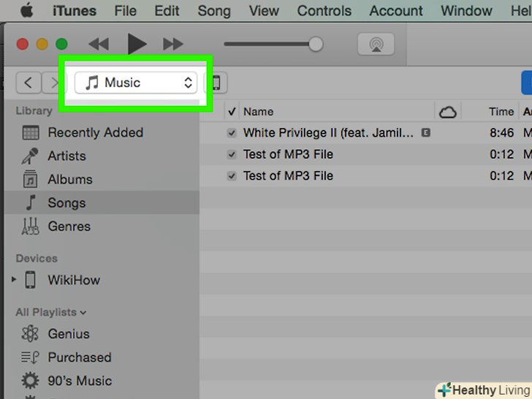Viewport: 532px width, 399px height.
Task: Toggle checkbox of second Test of MP3 File
Action: click(x=232, y=176)
